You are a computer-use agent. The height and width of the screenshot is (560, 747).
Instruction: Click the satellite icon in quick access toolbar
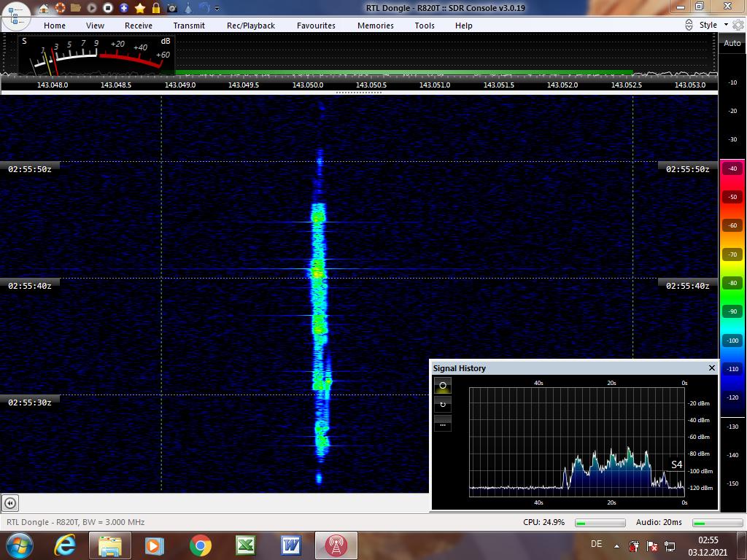coord(188,7)
